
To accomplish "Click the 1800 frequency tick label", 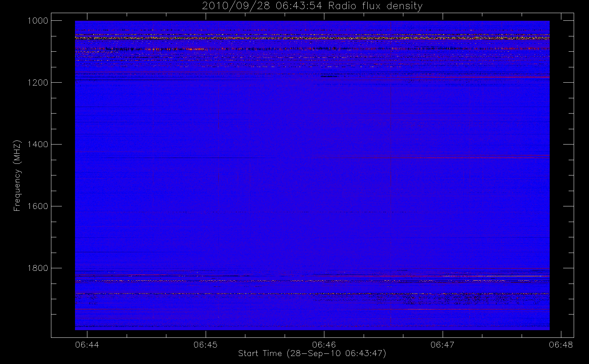I will coord(38,268).
